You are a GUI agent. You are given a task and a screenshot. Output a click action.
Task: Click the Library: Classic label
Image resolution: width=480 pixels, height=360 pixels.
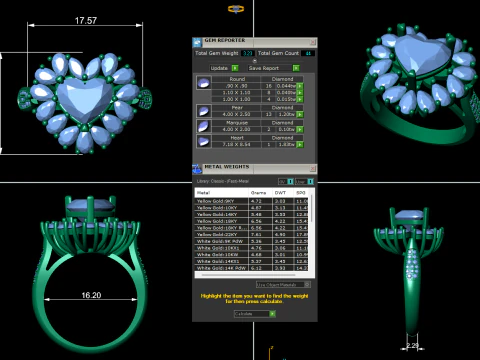tap(223, 181)
